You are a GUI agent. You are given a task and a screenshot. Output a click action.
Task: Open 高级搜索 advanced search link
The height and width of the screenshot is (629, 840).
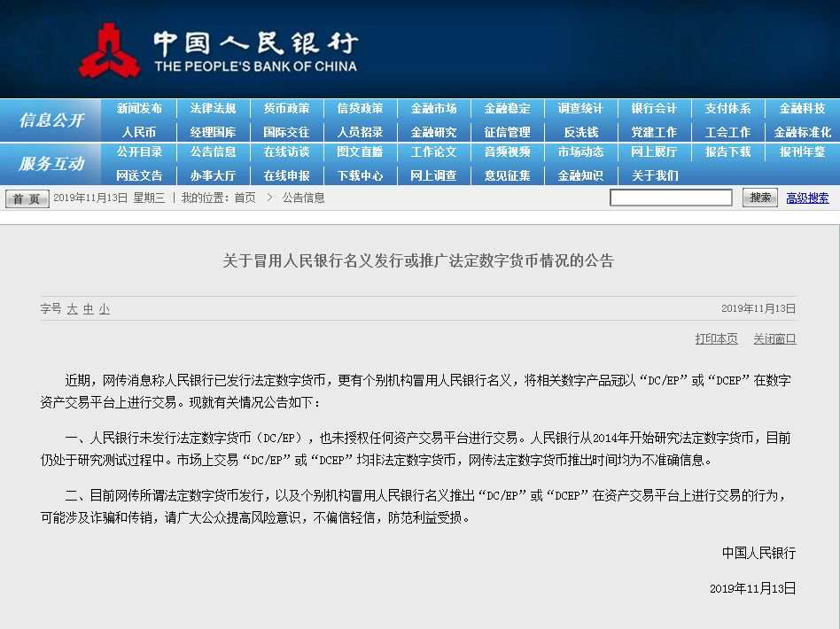[x=807, y=198]
